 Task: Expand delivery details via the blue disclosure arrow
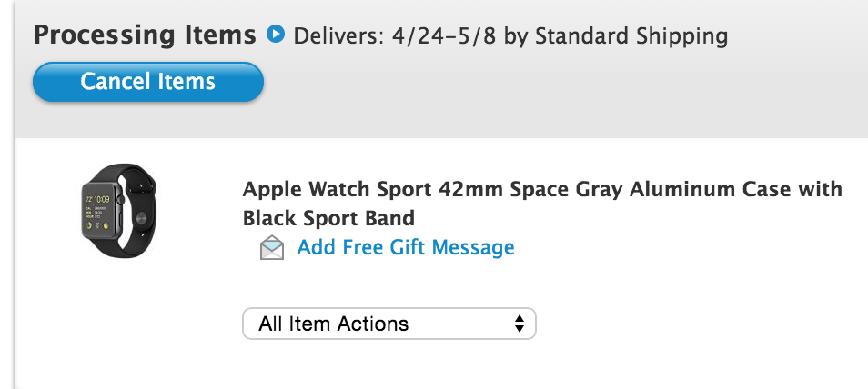[275, 35]
